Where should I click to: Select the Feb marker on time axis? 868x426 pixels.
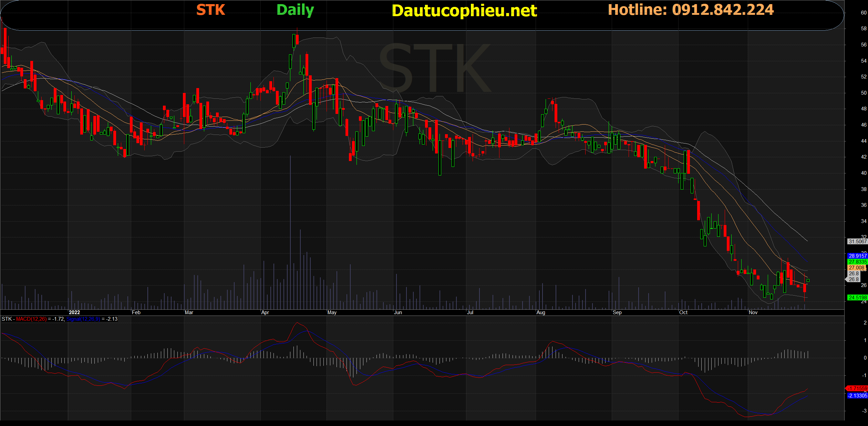coord(136,312)
